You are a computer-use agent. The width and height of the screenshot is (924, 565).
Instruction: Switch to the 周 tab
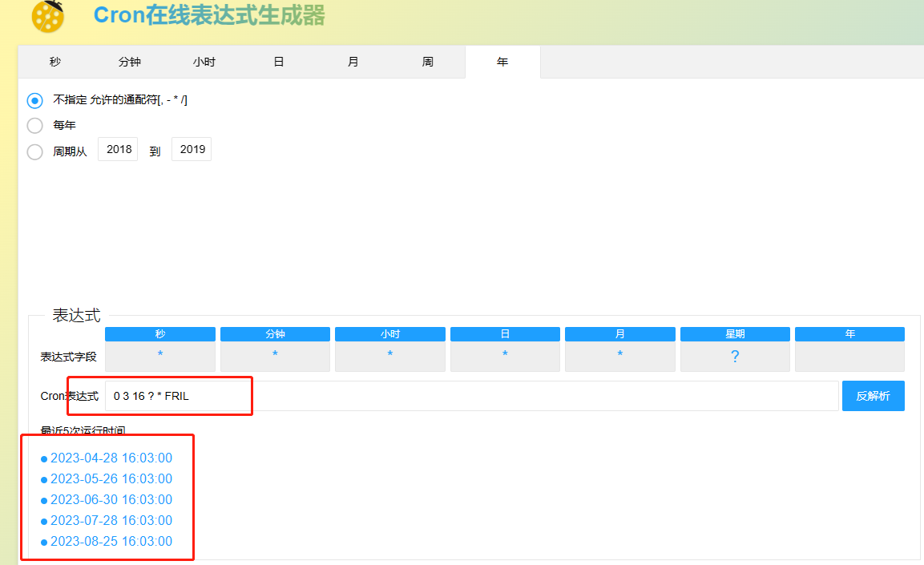click(427, 62)
